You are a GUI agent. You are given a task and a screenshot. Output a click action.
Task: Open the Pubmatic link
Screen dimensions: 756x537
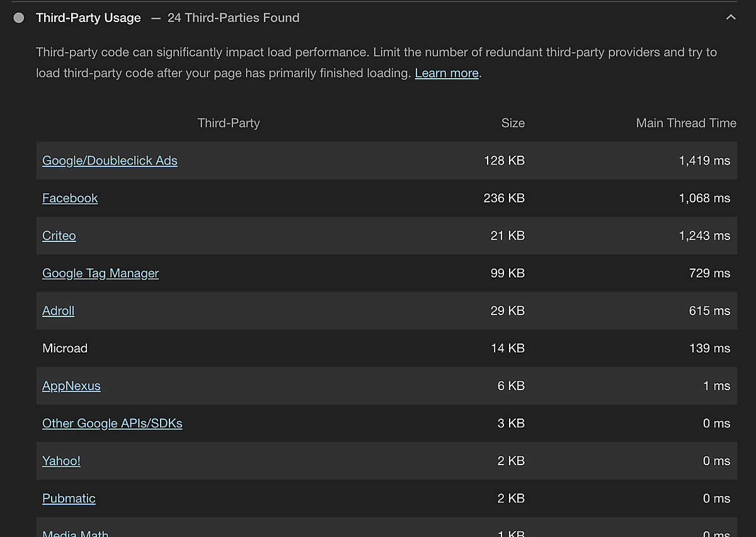pyautogui.click(x=69, y=499)
